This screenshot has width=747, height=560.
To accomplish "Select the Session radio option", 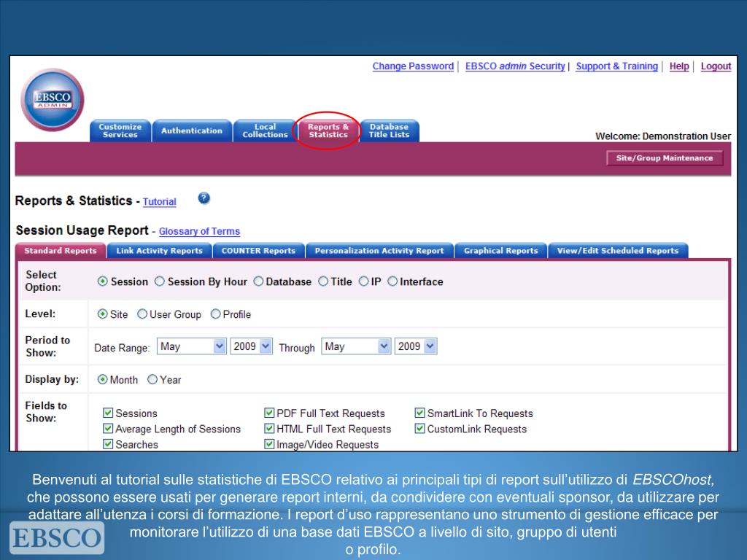I will coord(102,281).
